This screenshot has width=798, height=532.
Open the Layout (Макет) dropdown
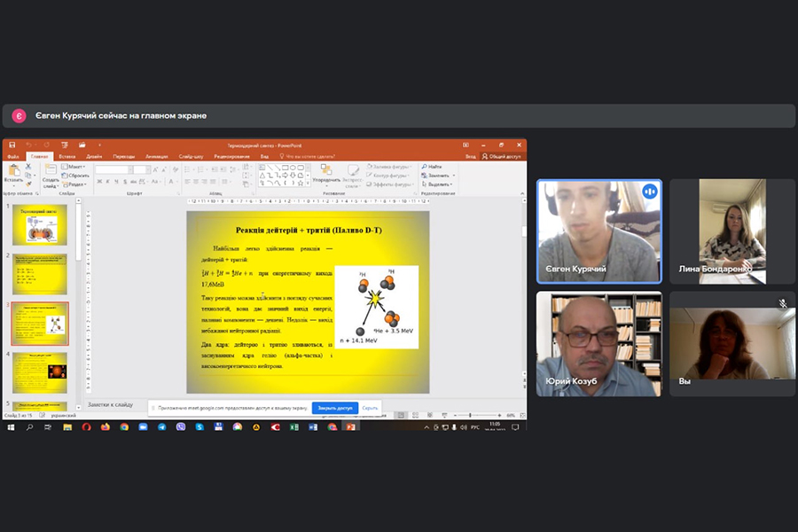(74, 167)
